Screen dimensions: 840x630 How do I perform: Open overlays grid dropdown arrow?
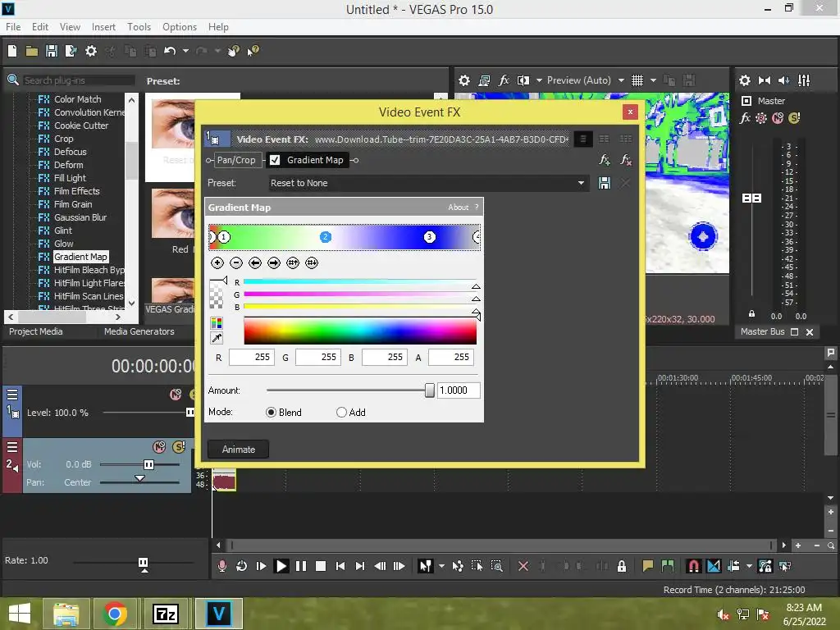653,80
